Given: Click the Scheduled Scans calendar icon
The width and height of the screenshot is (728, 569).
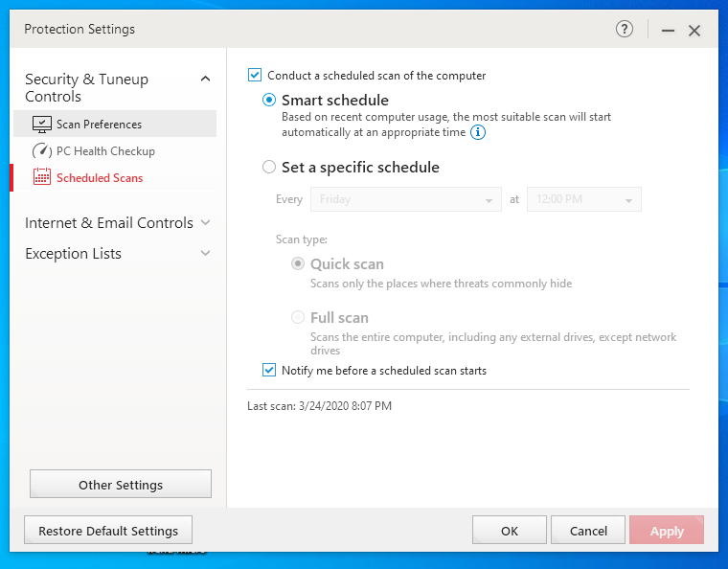Looking at the screenshot, I should pyautogui.click(x=42, y=177).
